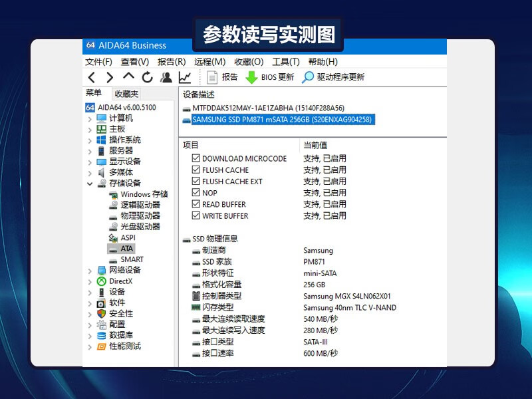This screenshot has height=399, width=532.
Task: Go forward with the right arrow icon
Action: click(x=109, y=77)
